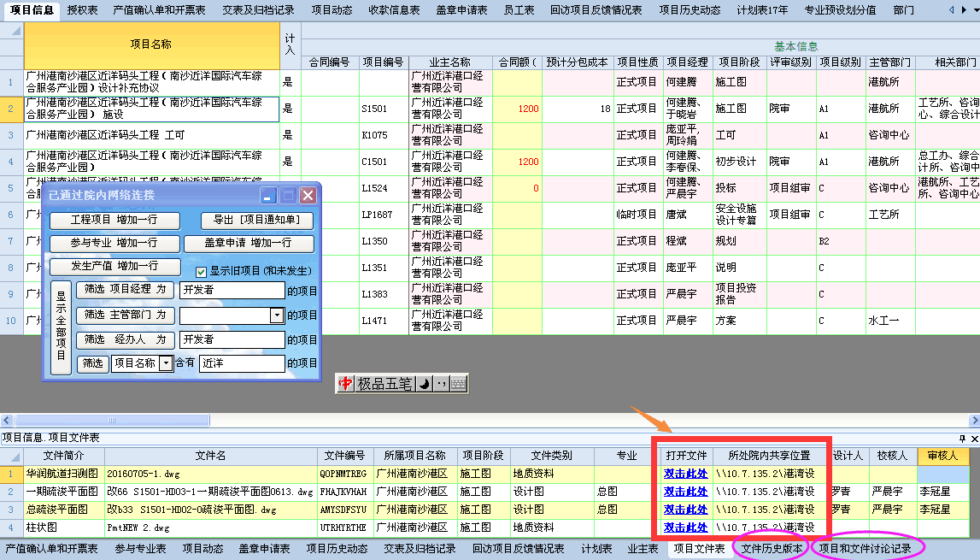Open 双击此处 link for 华润航道扫测图
Screen dimensions: 980x560
(x=685, y=474)
